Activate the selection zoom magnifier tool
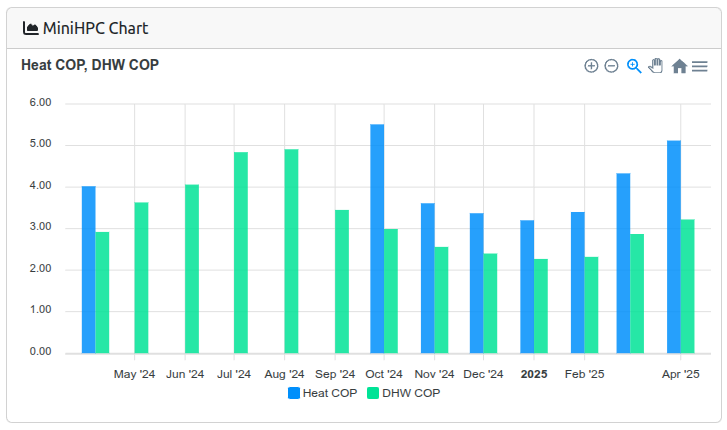Image resolution: width=727 pixels, height=430 pixels. (x=633, y=66)
